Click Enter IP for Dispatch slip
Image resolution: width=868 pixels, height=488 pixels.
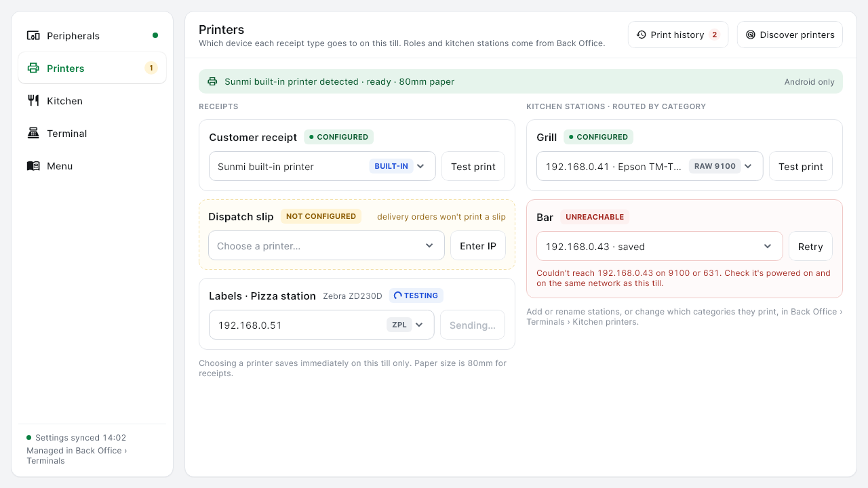[478, 246]
